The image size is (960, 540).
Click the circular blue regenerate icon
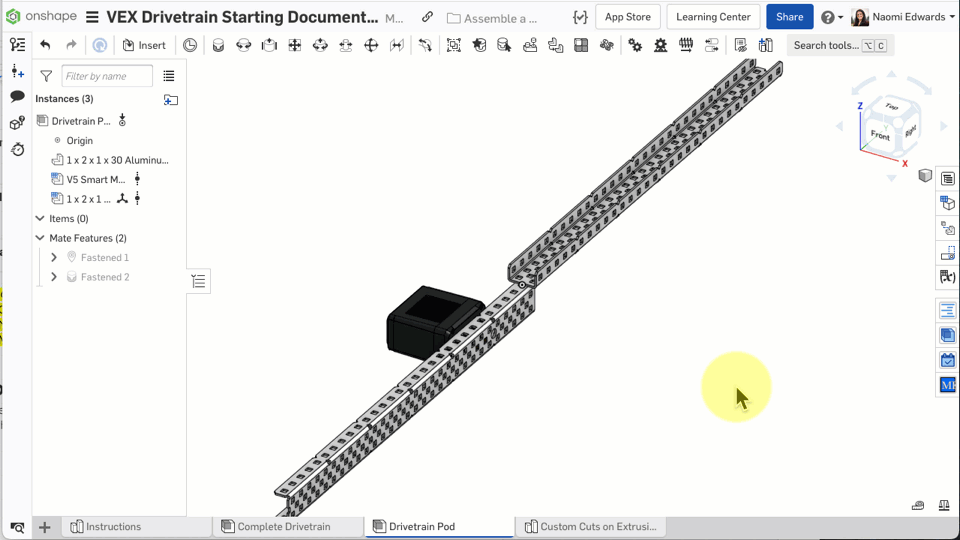click(99, 45)
